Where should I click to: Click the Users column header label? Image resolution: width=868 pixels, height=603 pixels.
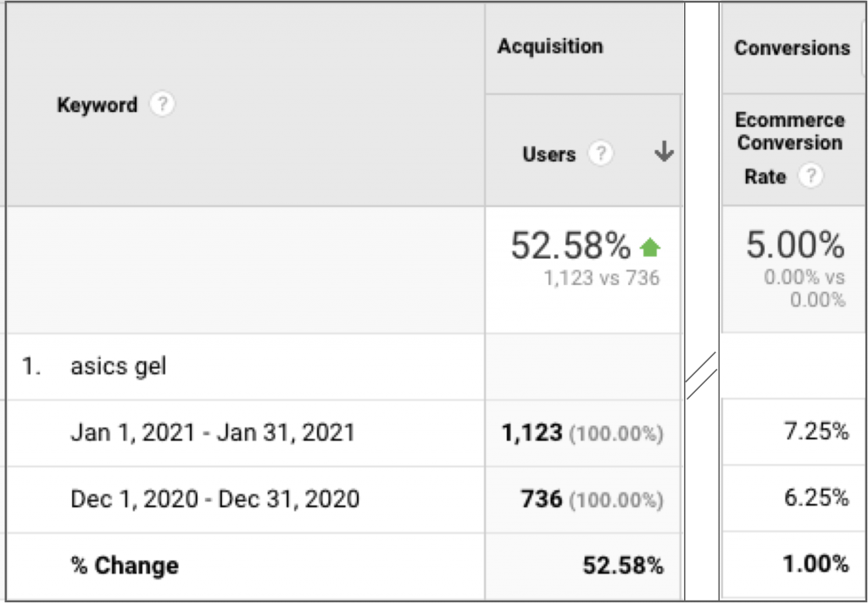click(x=549, y=154)
